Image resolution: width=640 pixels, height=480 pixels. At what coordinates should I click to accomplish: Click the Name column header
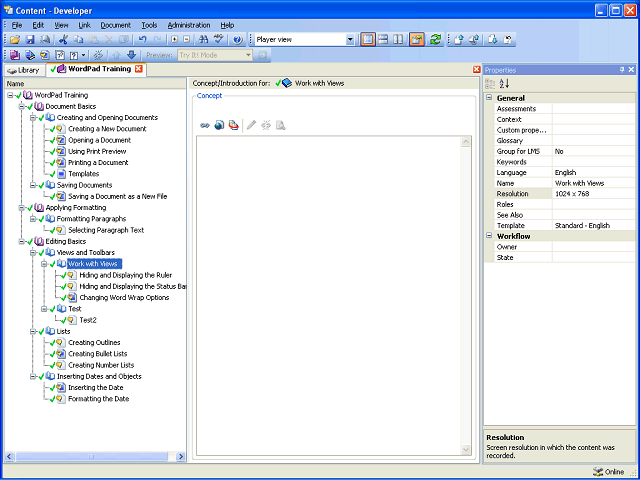click(x=95, y=84)
